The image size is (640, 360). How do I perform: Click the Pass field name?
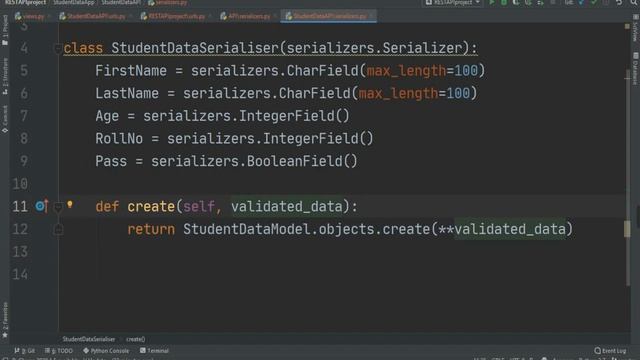click(111, 162)
